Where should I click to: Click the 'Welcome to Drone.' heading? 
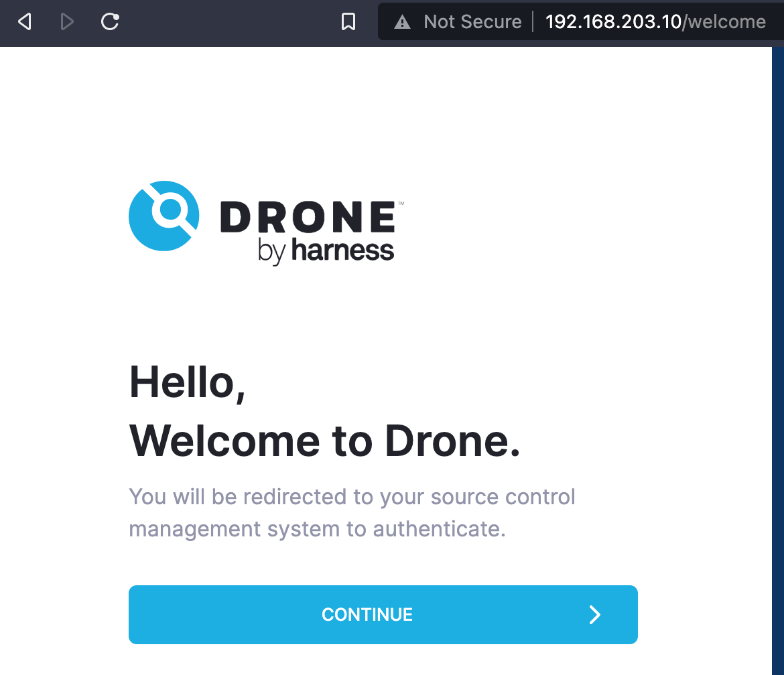[324, 441]
